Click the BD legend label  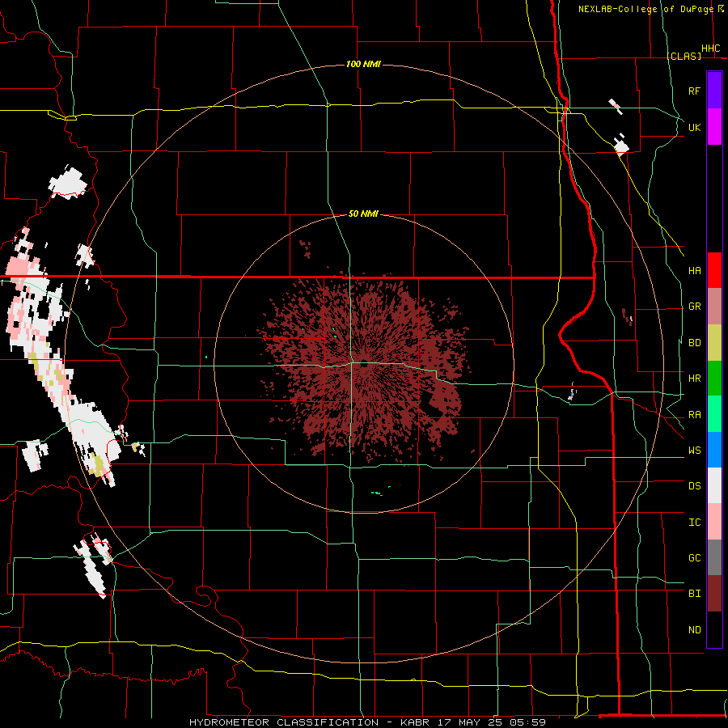coord(694,343)
